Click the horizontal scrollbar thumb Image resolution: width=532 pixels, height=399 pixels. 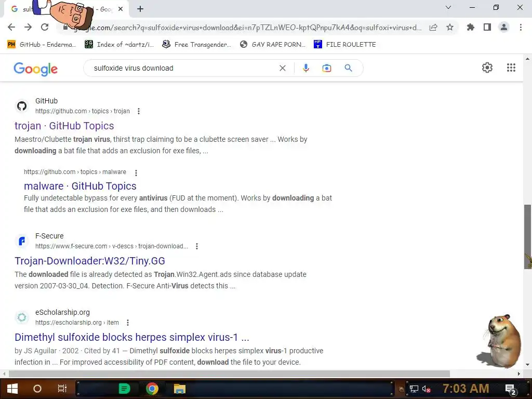[229, 374]
